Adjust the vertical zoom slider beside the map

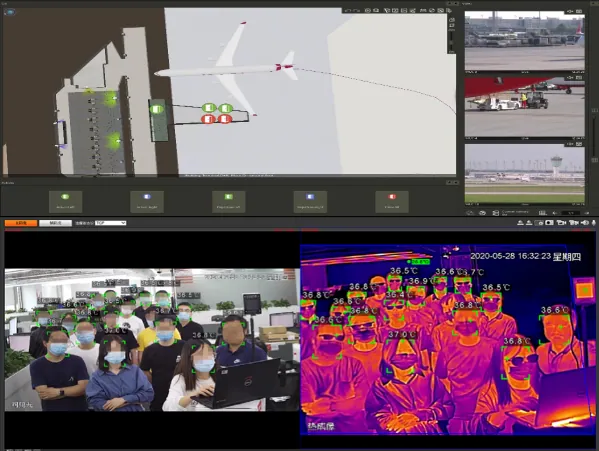(x=452, y=40)
